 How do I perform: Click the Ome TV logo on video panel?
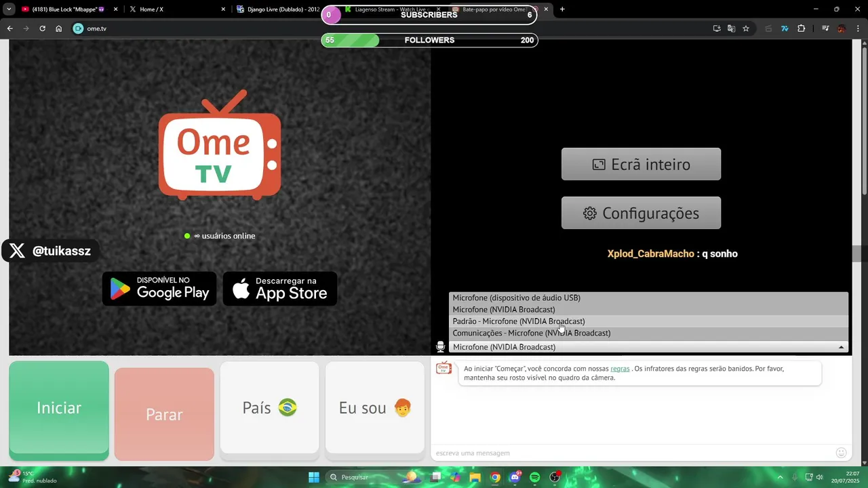click(220, 144)
